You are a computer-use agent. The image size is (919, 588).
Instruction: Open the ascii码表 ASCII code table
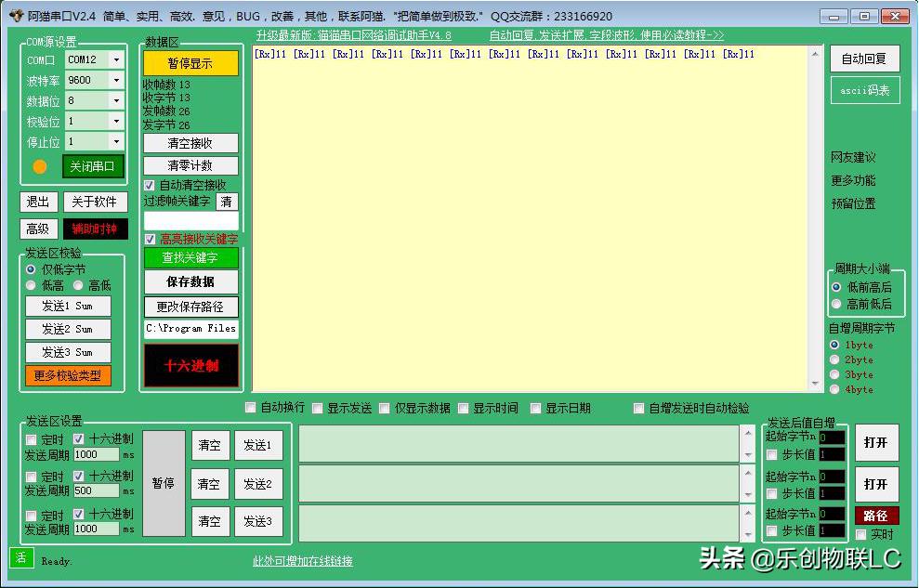[863, 90]
